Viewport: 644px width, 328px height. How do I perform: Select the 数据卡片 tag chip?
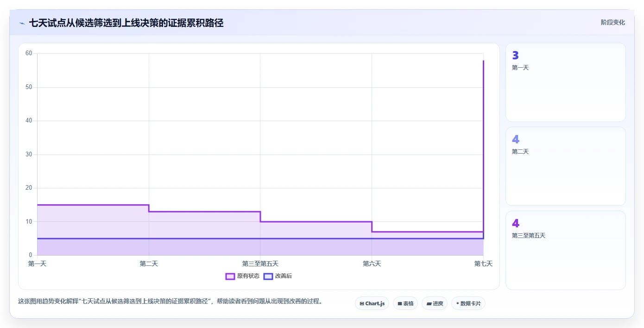[468, 303]
